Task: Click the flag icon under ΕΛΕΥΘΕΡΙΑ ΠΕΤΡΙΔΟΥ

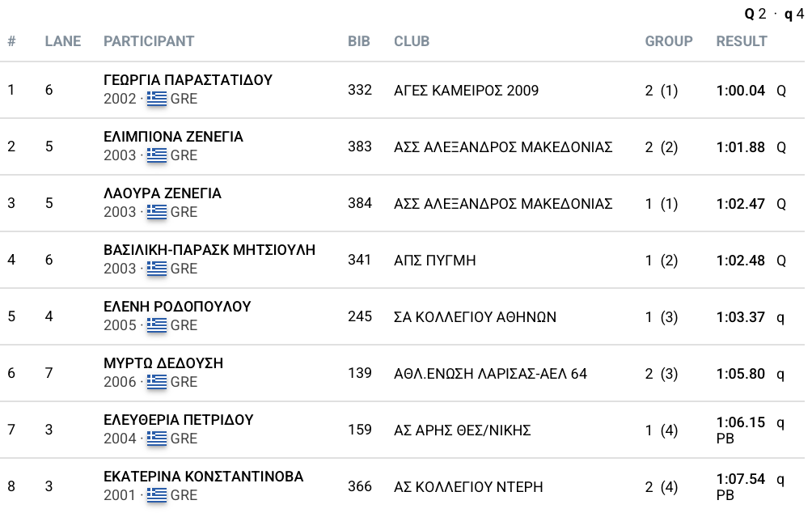Action: pos(157,439)
